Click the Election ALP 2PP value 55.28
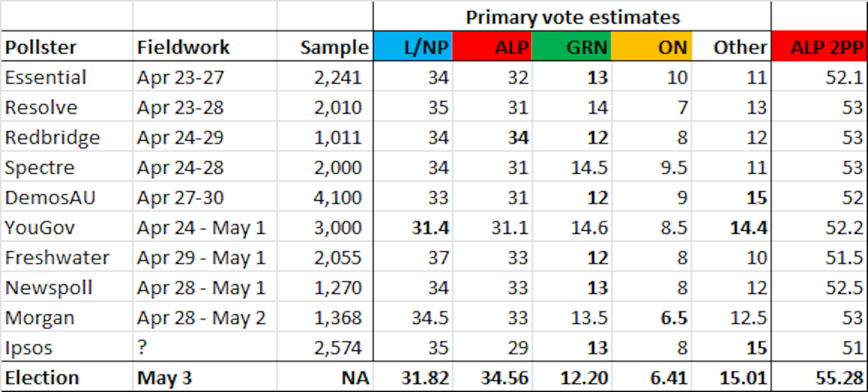 840,378
